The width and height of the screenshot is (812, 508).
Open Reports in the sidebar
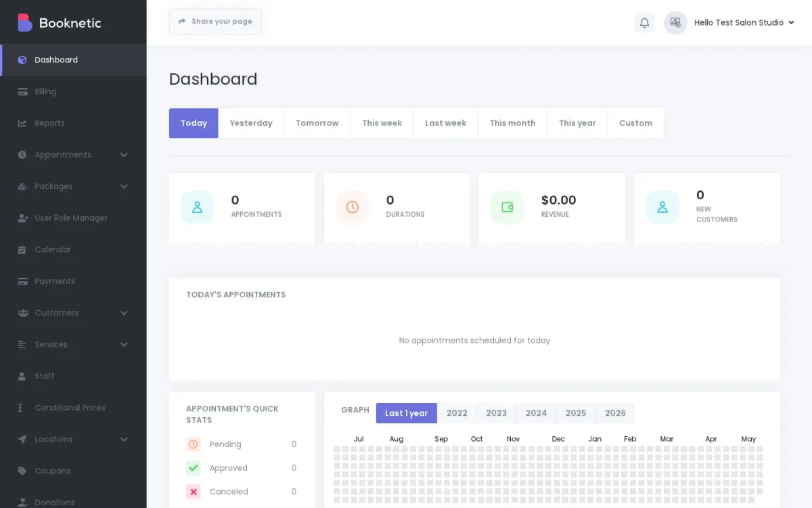point(73,123)
